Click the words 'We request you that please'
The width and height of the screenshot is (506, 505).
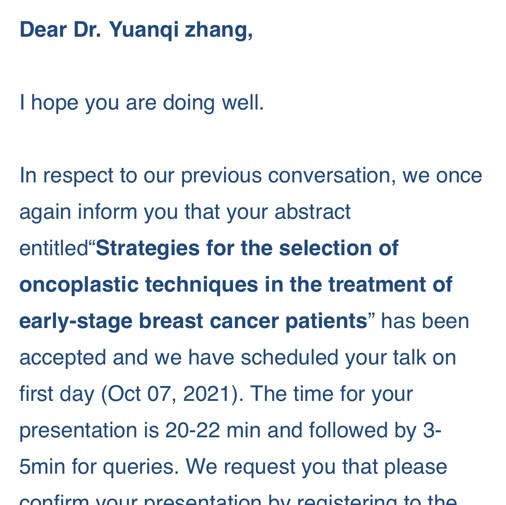click(316, 467)
